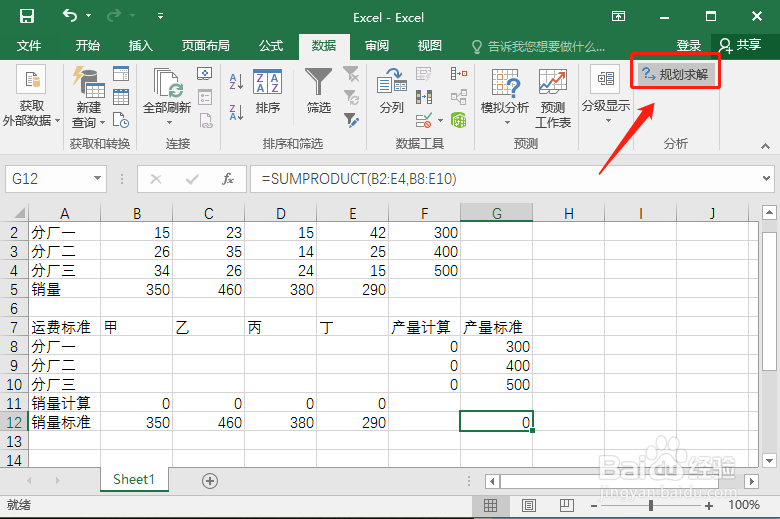Click the recent sources icon
The height and width of the screenshot is (519, 780).
pyautogui.click(x=121, y=120)
